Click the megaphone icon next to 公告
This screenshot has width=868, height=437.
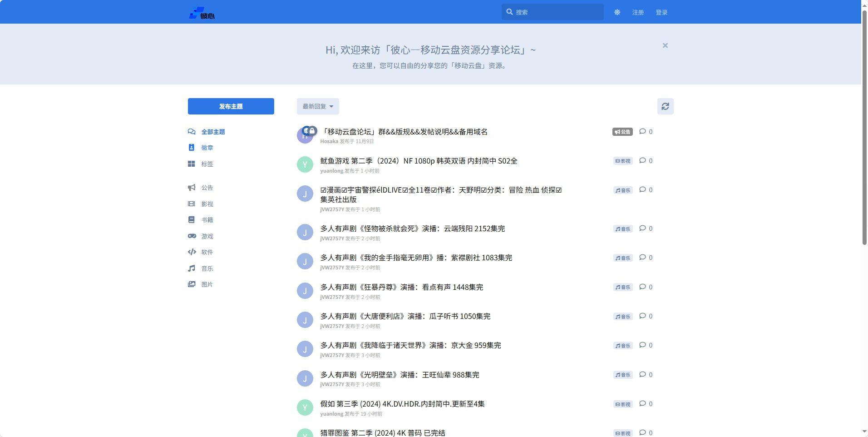(x=192, y=188)
